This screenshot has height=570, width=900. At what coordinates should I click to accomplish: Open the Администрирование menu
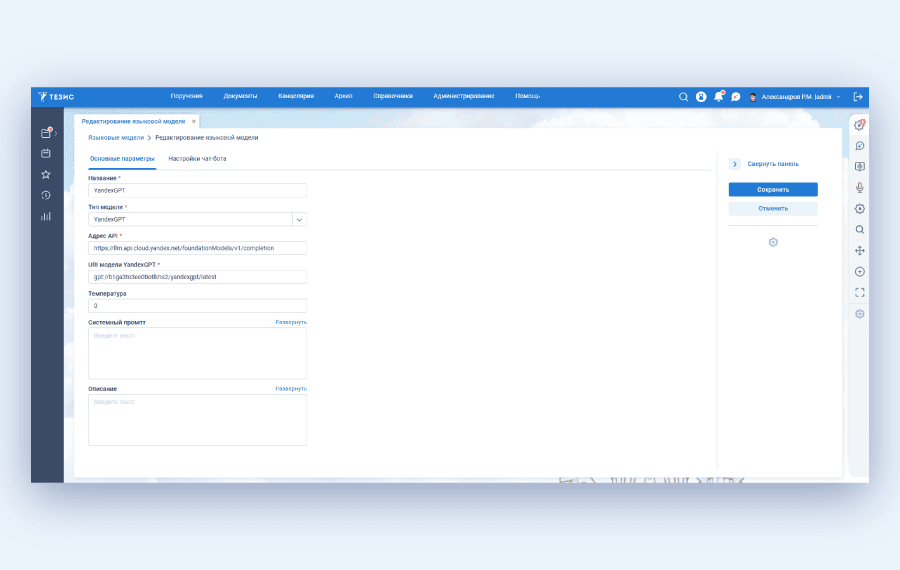tap(464, 96)
